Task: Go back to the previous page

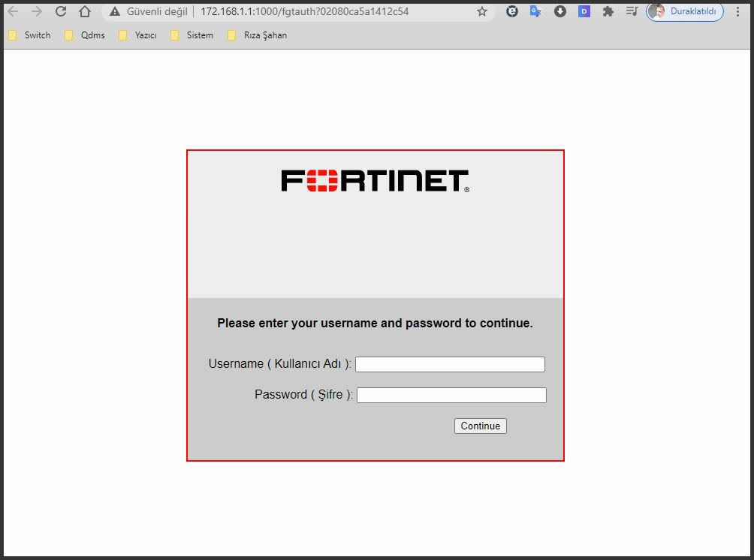Action: (x=13, y=11)
